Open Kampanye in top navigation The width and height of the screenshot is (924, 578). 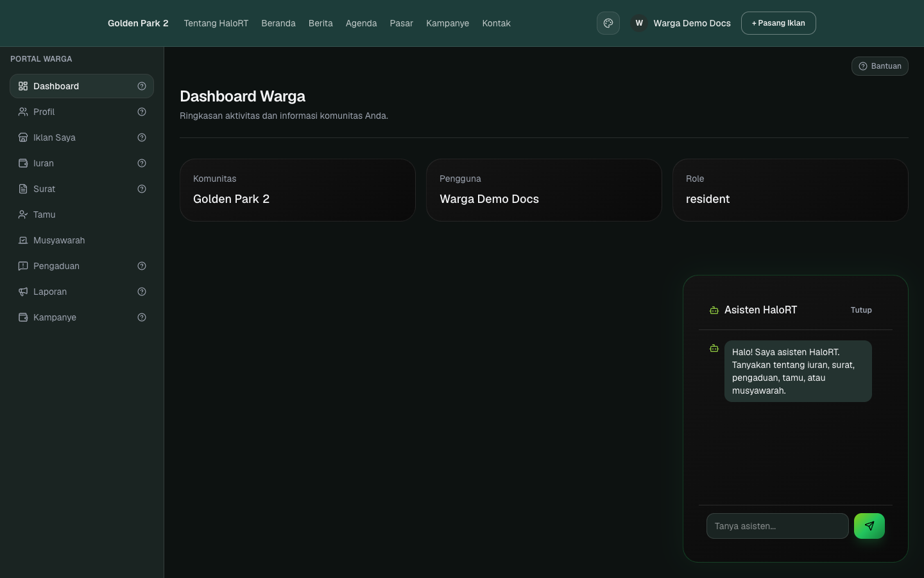(448, 23)
